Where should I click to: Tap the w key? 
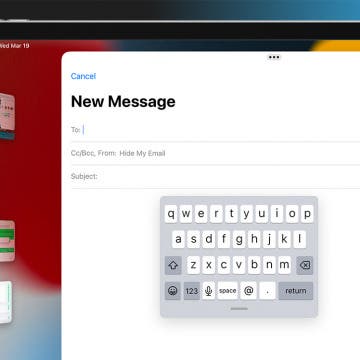click(x=186, y=214)
